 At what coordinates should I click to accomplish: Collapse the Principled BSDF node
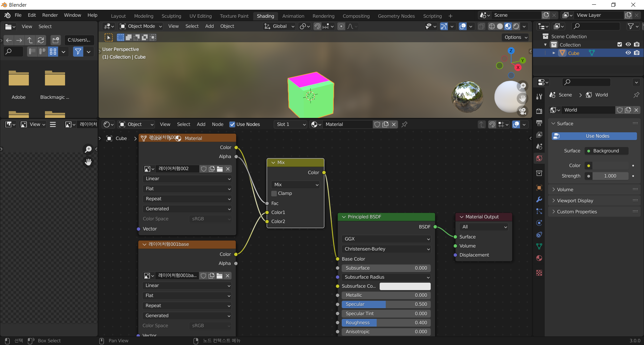[x=344, y=217]
